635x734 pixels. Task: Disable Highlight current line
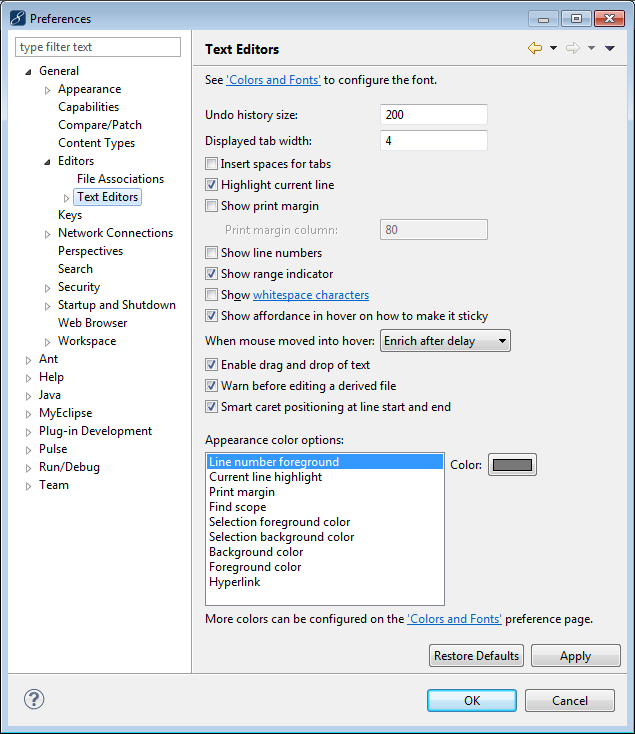[x=211, y=185]
